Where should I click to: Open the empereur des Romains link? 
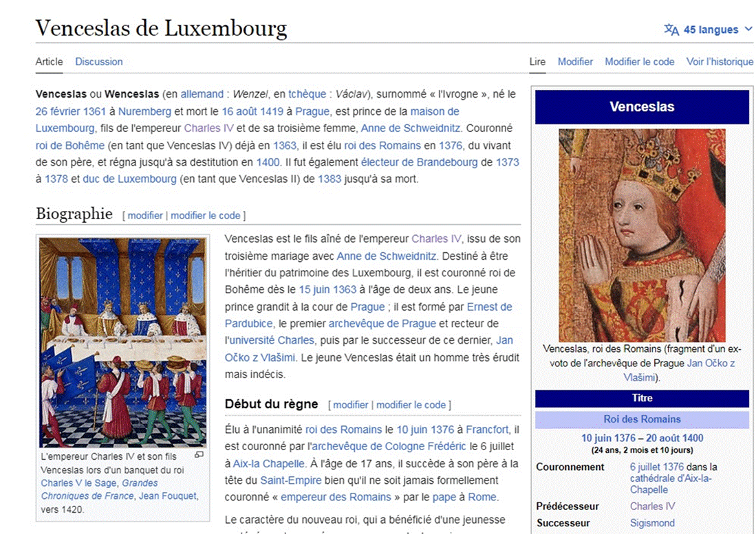pyautogui.click(x=336, y=498)
